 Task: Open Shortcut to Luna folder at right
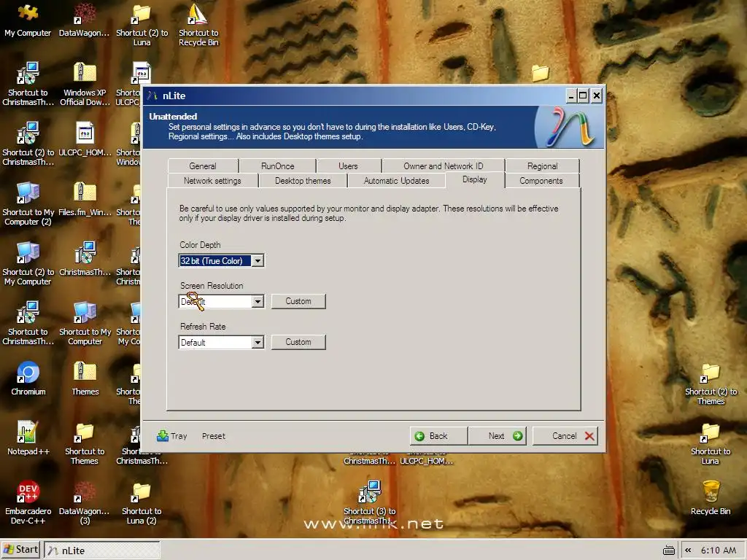coord(711,443)
